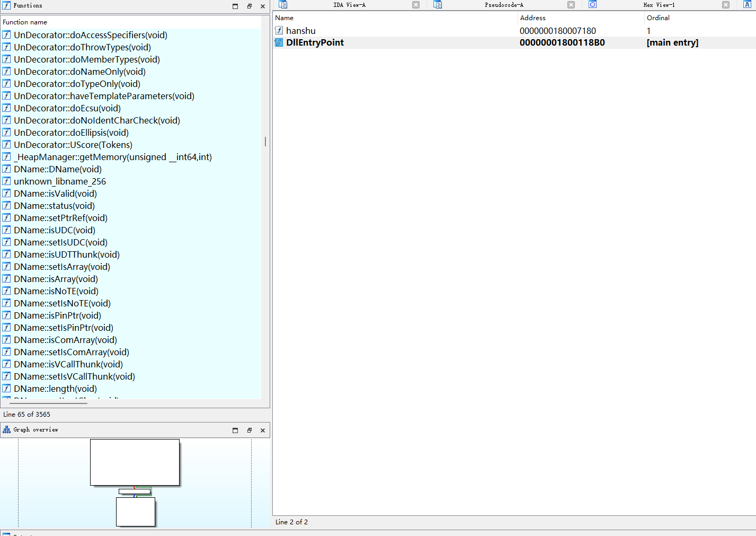The image size is (756, 536).
Task: Close the Pseudocode-A tab
Action: coord(571,5)
